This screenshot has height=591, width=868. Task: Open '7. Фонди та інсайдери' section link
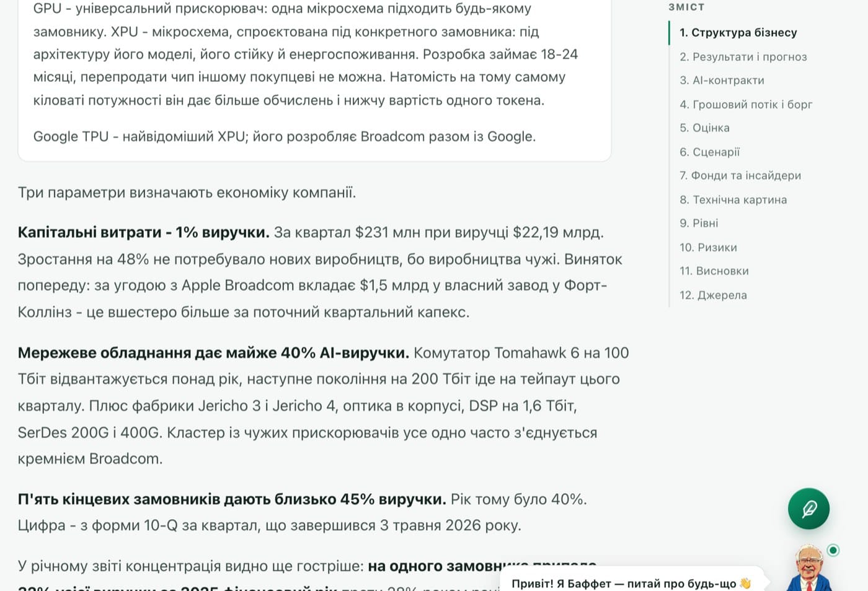coord(740,176)
